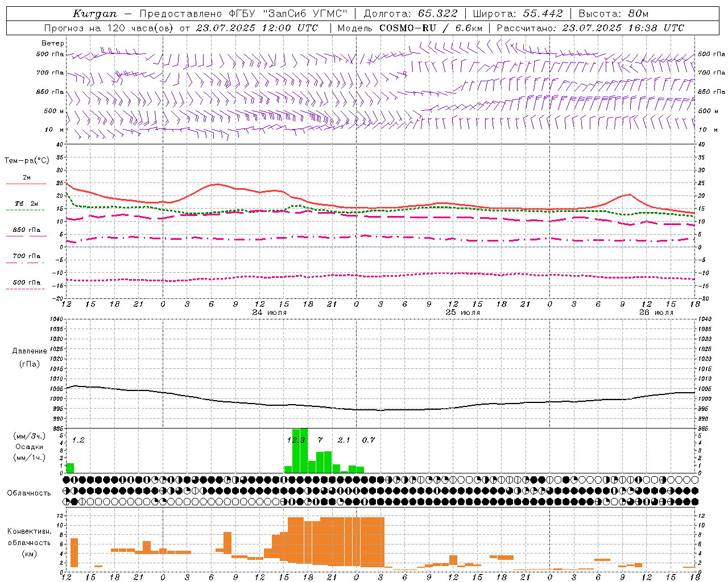Click 'Рассчитано: 23.07.2025 16:38 UTC' text
Screen dimensions: 728x582
590,28
